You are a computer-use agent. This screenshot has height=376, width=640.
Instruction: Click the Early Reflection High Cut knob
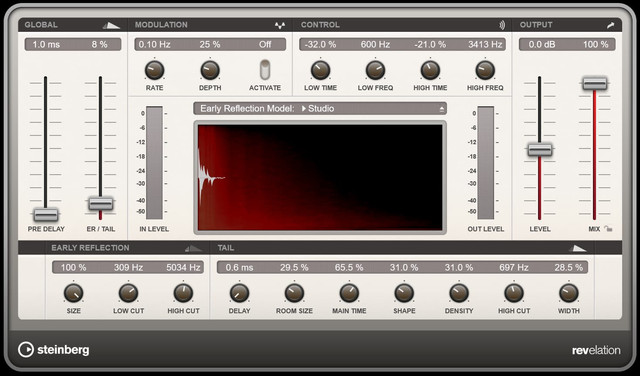183,293
